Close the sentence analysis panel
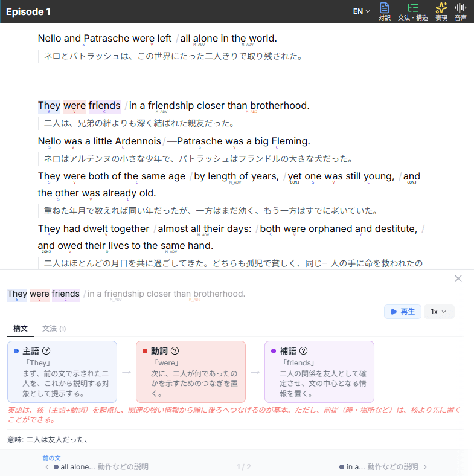 pos(458,278)
